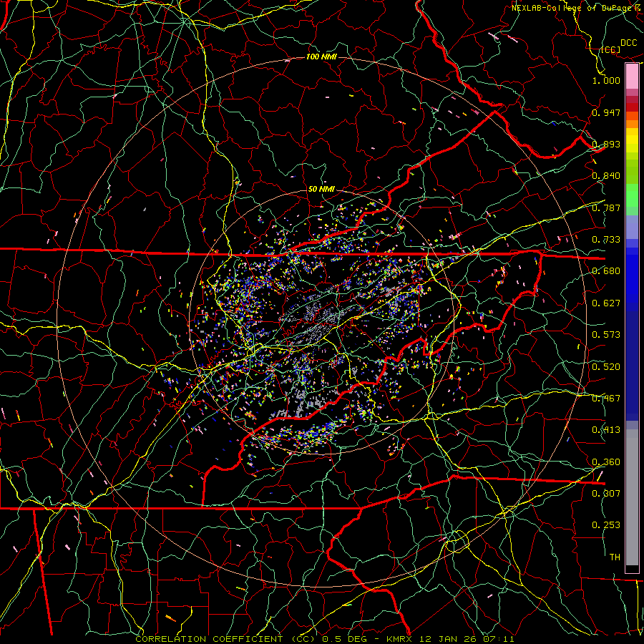The width and height of the screenshot is (644, 644).
Task: Click the KMRX radar site identifier
Action: [401, 639]
